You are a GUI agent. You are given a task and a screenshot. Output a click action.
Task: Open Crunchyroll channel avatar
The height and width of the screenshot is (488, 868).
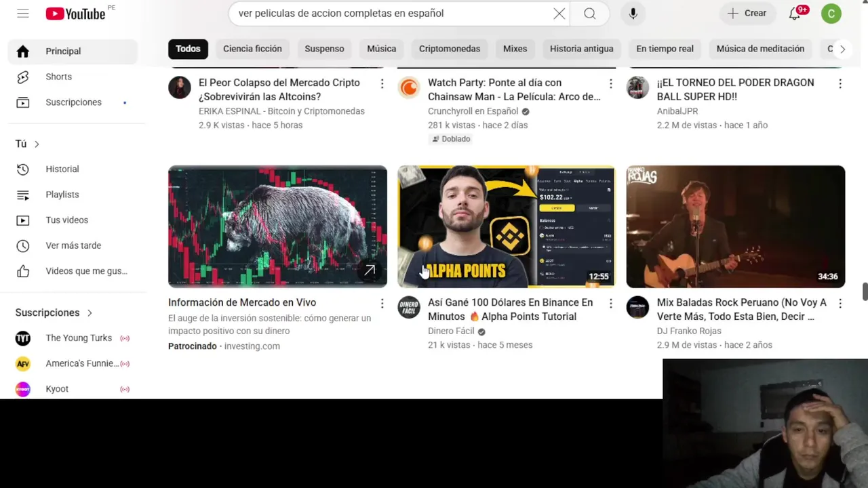[x=409, y=87]
